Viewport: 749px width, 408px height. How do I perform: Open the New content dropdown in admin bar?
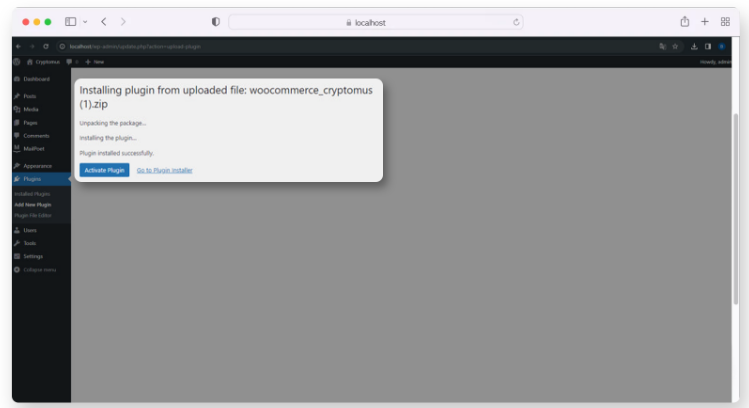pos(95,61)
